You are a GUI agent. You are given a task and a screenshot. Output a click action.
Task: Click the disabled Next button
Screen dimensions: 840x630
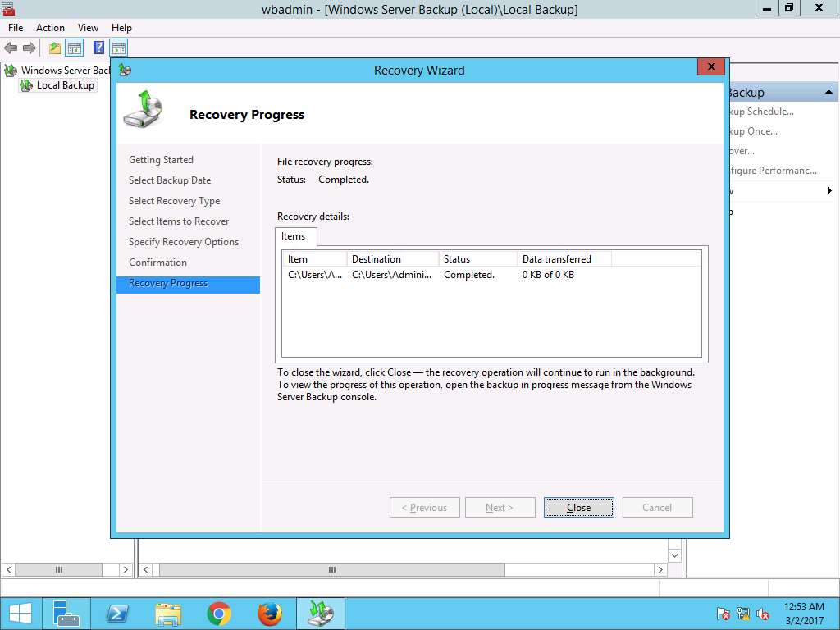(500, 507)
